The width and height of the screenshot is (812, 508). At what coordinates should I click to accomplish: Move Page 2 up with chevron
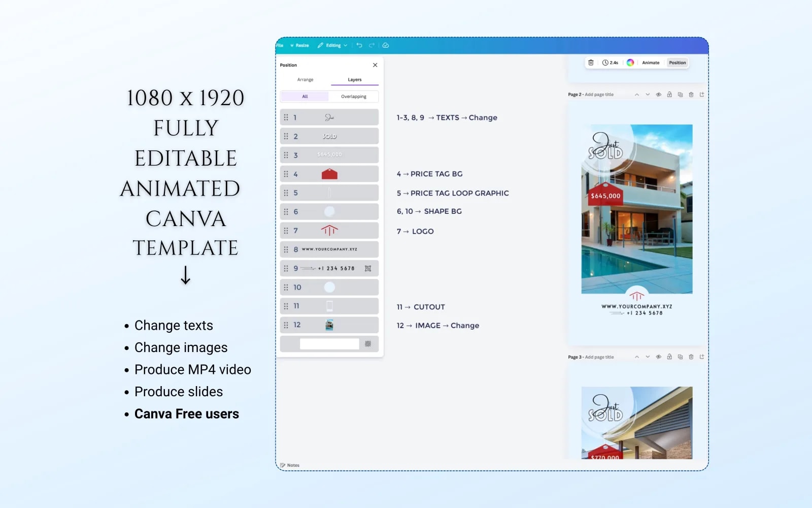click(637, 94)
